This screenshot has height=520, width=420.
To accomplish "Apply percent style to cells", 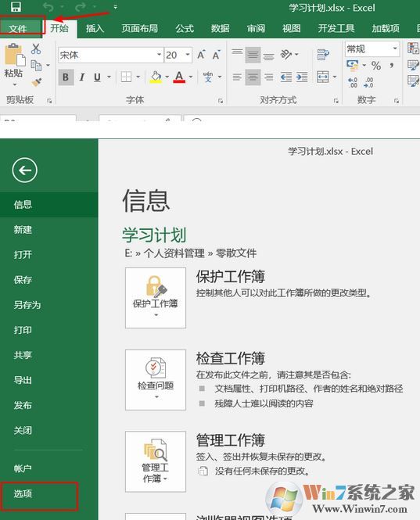I will coord(376,66).
